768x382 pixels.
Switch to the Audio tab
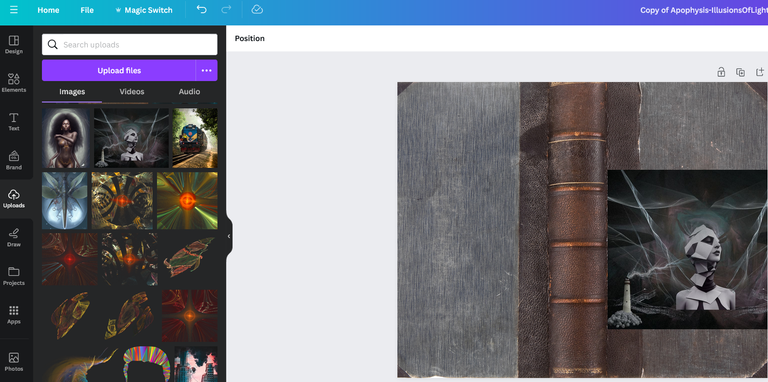pyautogui.click(x=189, y=92)
